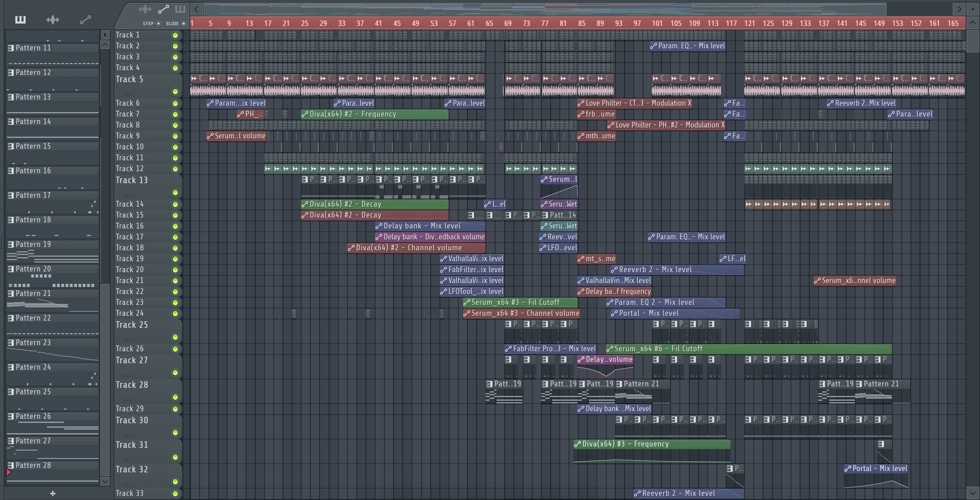This screenshot has height=500, width=980.
Task: Show automation clips in the picker panel
Action: tap(85, 19)
